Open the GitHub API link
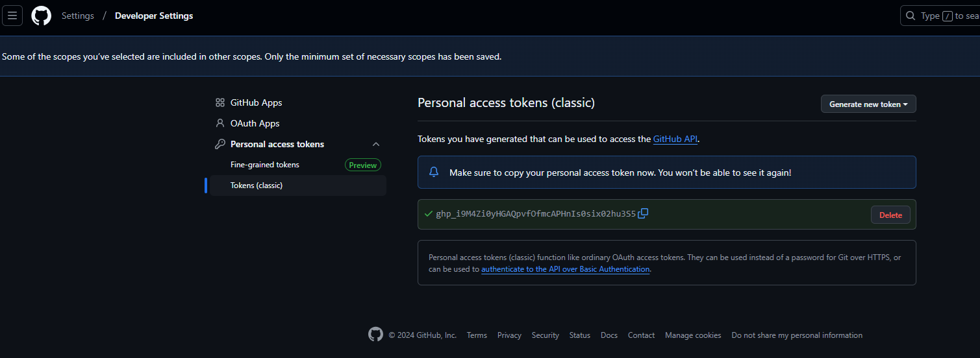The width and height of the screenshot is (980, 358). coord(675,139)
